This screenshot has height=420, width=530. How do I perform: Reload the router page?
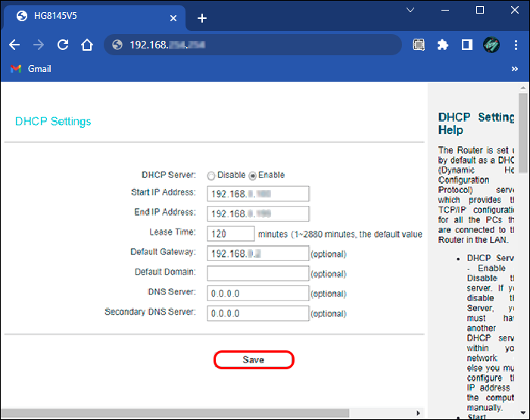[63, 45]
